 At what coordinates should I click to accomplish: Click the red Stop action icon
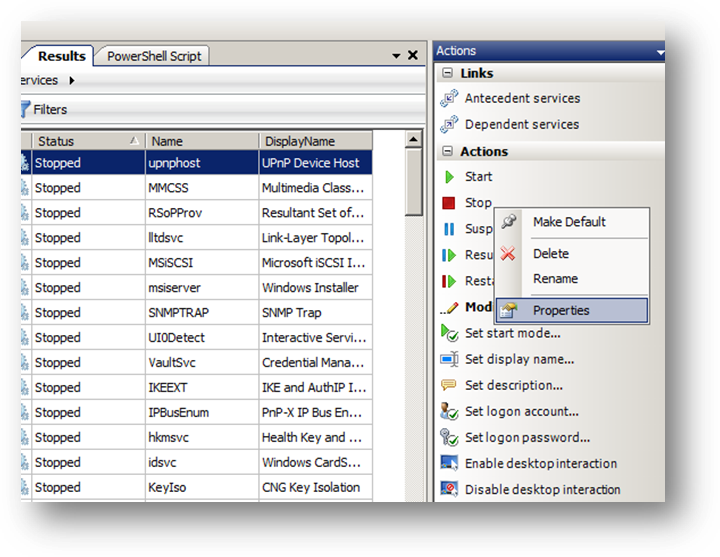tap(449, 203)
